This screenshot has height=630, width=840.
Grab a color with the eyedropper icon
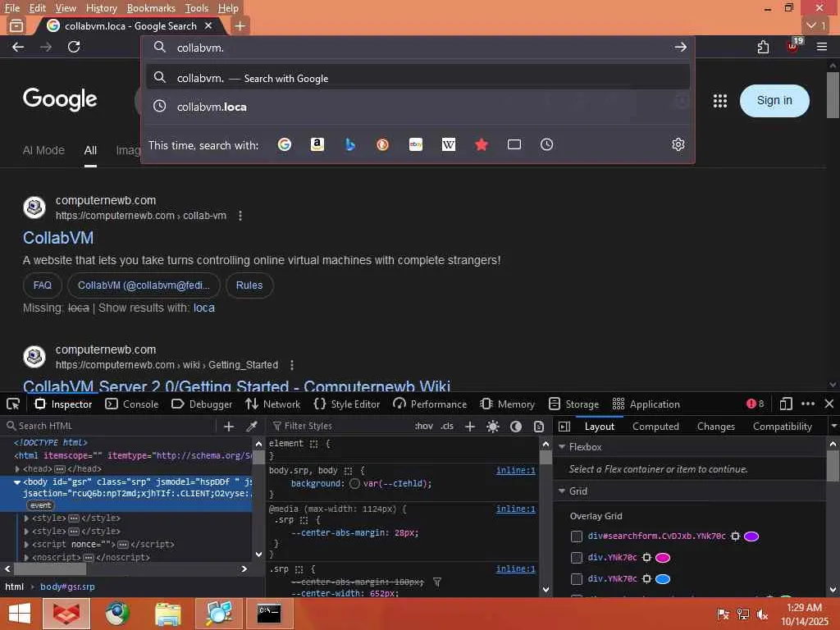click(251, 427)
